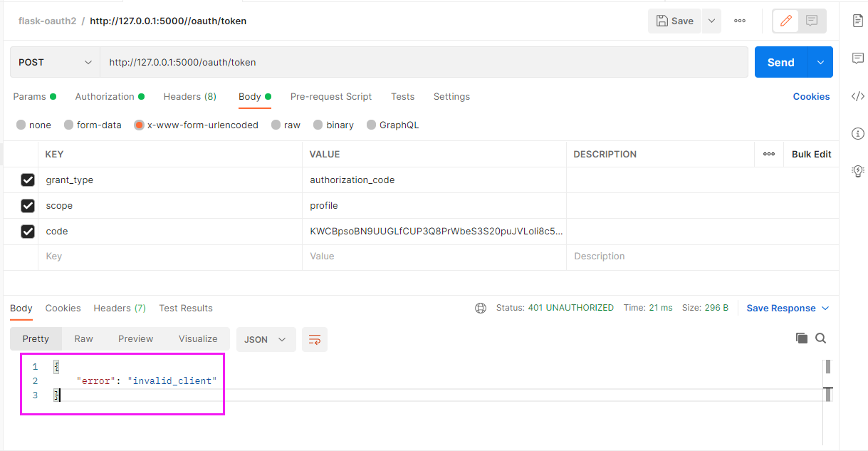Open the response Cookies tab

click(63, 308)
